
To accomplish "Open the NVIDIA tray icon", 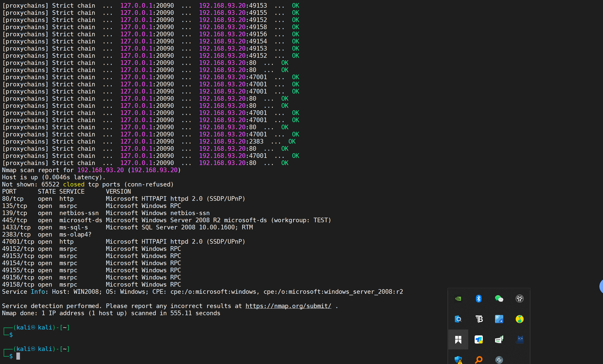I will point(458,299).
